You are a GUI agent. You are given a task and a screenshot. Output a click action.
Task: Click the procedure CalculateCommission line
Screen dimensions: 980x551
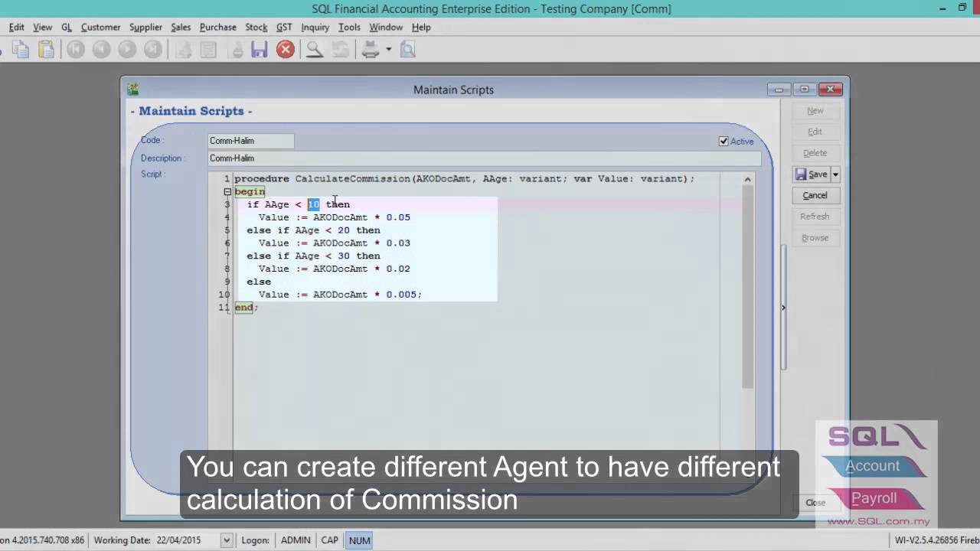click(464, 179)
